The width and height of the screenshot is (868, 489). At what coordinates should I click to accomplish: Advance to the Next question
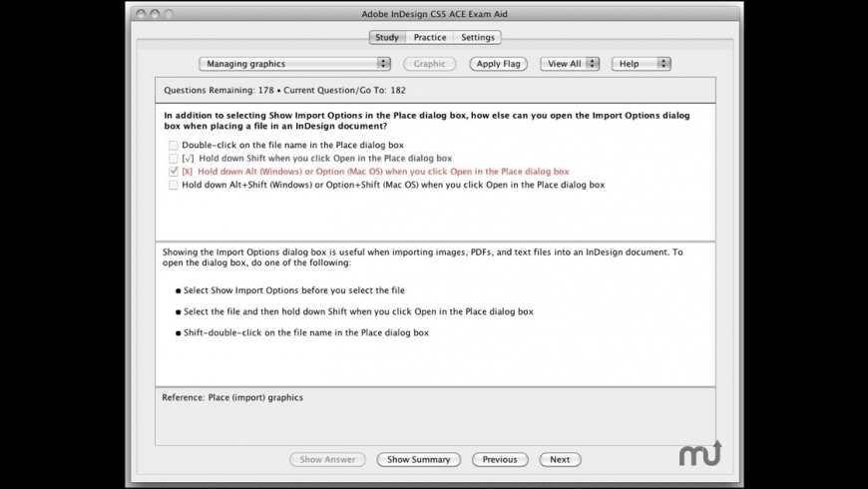(x=560, y=460)
